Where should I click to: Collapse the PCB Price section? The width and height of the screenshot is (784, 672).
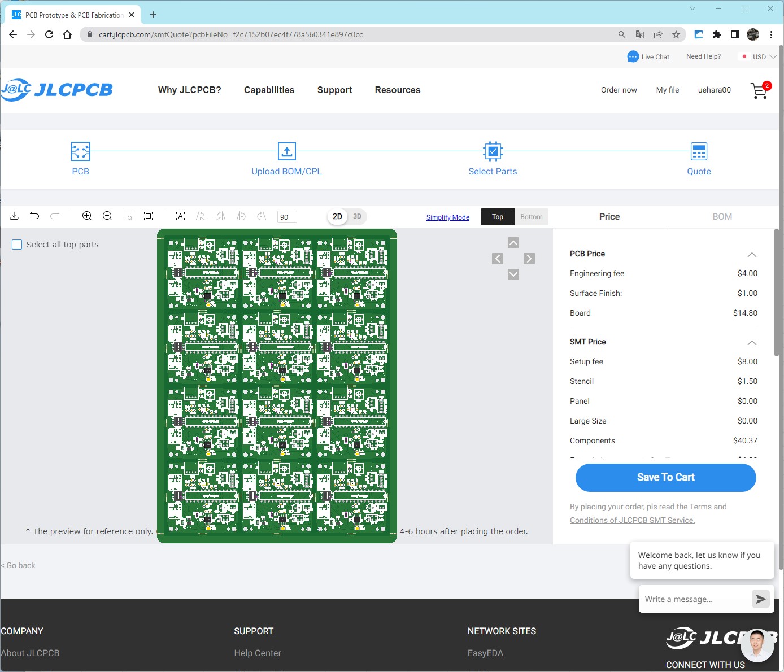pos(752,255)
